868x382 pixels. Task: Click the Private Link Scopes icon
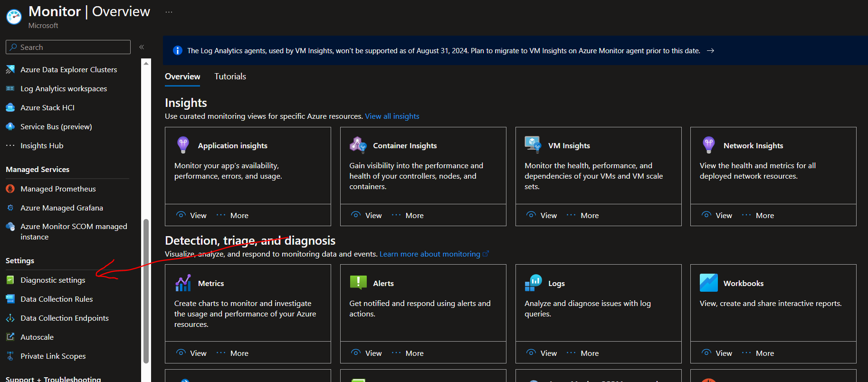point(10,356)
